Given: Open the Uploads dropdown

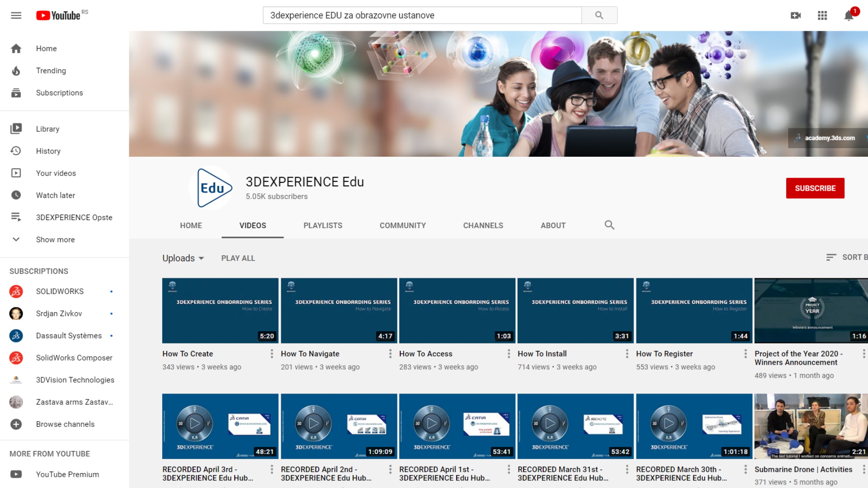Looking at the screenshot, I should coord(183,258).
